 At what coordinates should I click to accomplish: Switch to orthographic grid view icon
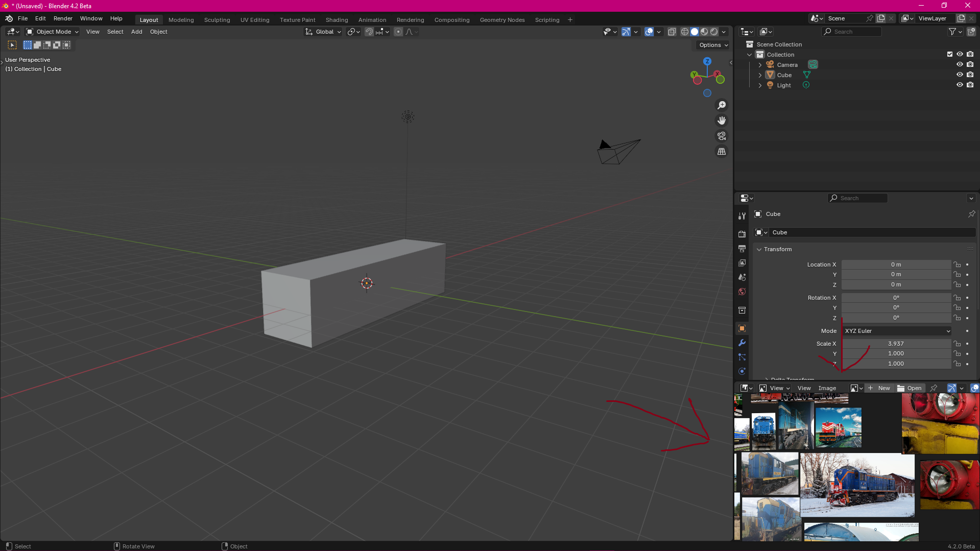pos(722,152)
